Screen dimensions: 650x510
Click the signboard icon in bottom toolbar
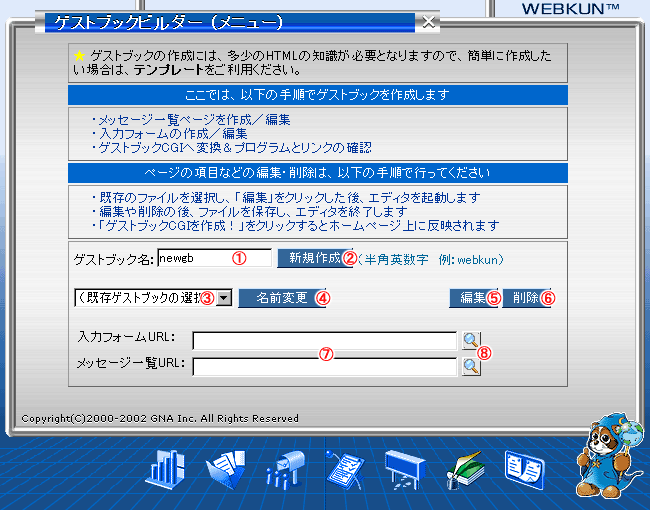pos(407,469)
